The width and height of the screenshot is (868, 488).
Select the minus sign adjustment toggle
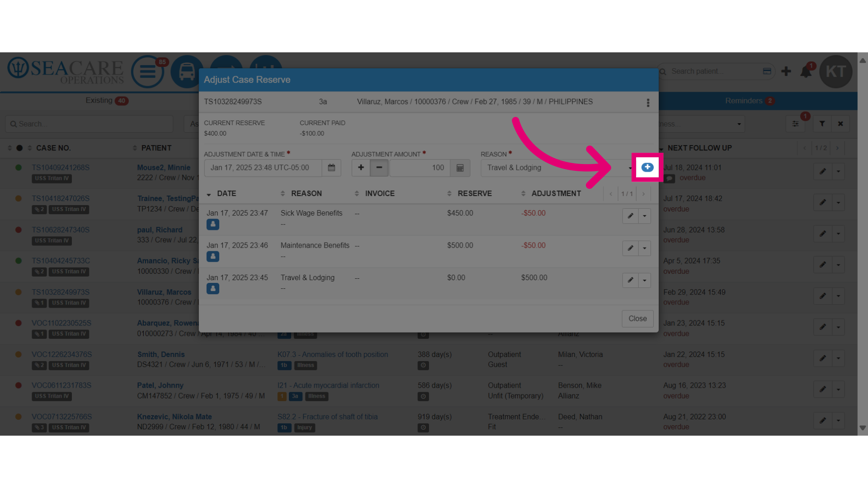[379, 168]
